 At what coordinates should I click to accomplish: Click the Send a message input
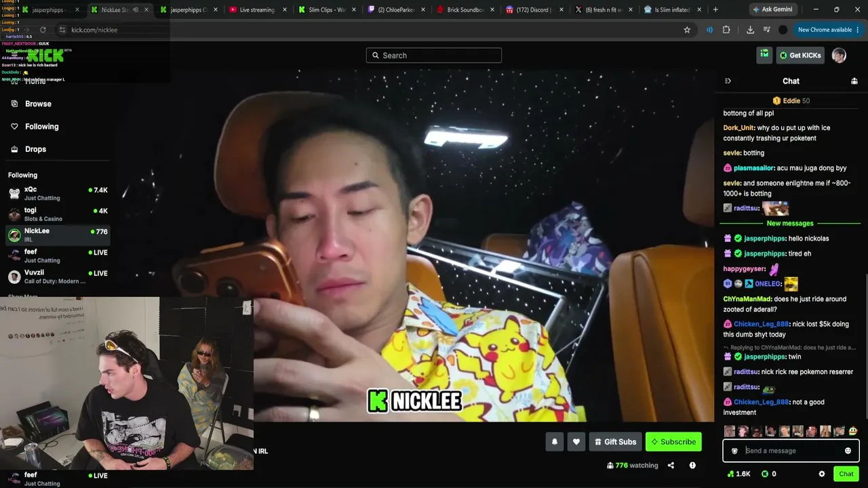pyautogui.click(x=791, y=451)
